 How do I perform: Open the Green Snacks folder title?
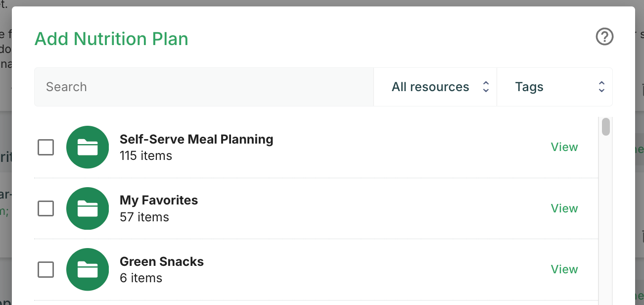162,262
